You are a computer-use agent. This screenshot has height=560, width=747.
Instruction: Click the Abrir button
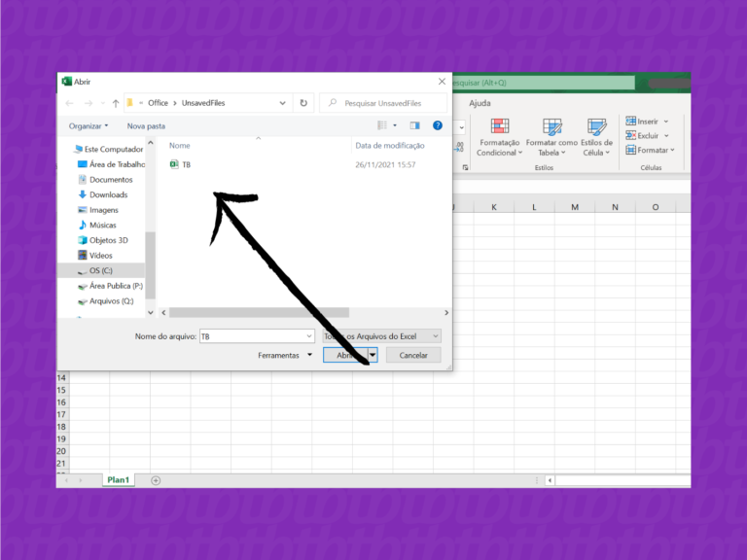345,355
